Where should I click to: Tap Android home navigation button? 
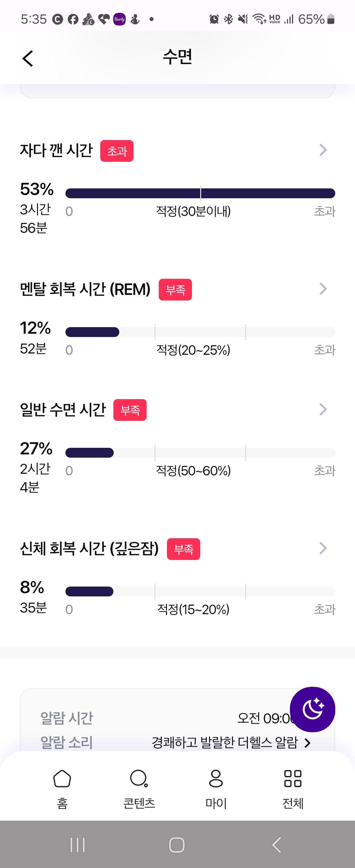[x=177, y=845]
